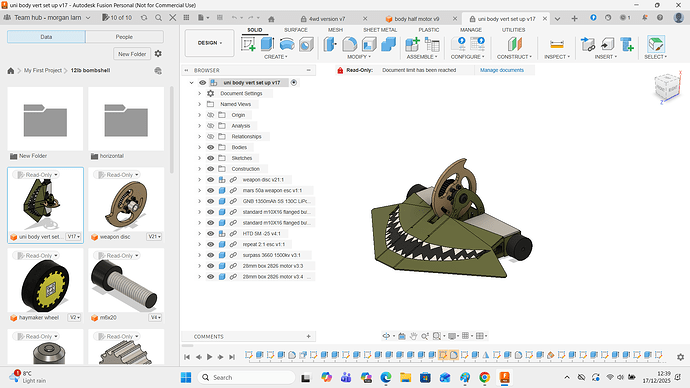
Task: Expand the repeat 2:1 esc v1:1 node
Action: (x=199, y=244)
